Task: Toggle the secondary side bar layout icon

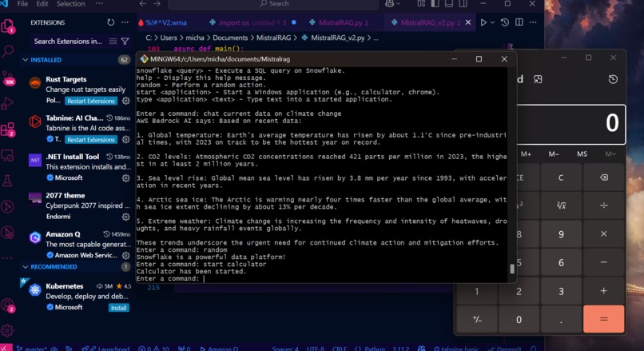Action: (x=463, y=4)
